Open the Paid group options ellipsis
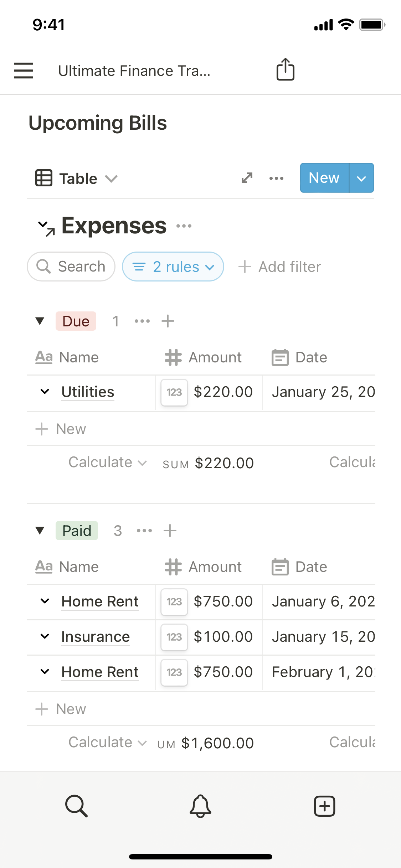The width and height of the screenshot is (401, 868). tap(144, 531)
